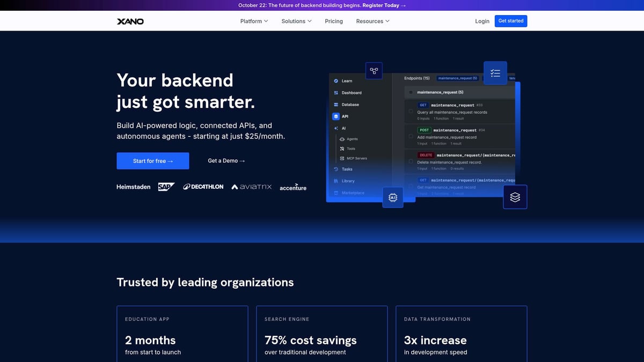Click the stacked layers icon tile
This screenshot has width=644, height=362.
515,197
